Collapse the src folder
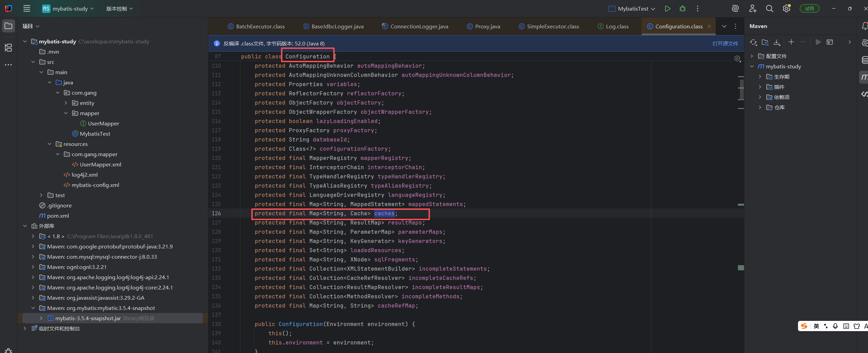The width and height of the screenshot is (868, 353). pyautogui.click(x=33, y=62)
